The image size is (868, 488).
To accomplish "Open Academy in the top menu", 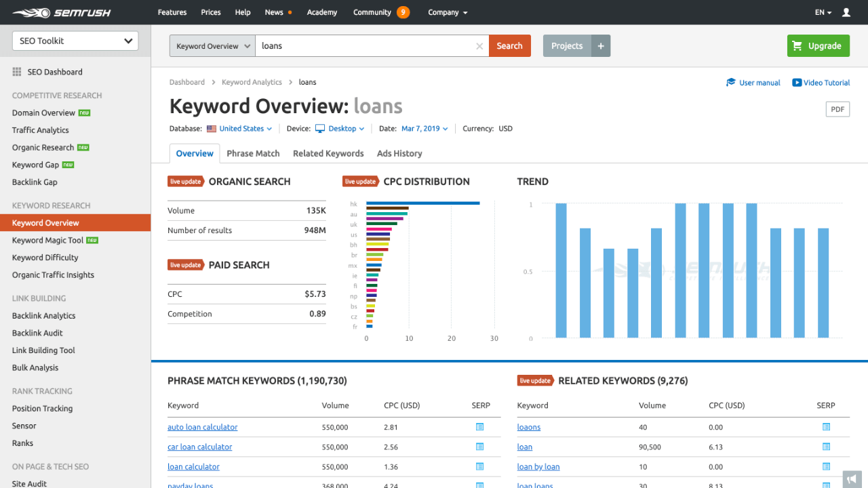I will pyautogui.click(x=322, y=12).
